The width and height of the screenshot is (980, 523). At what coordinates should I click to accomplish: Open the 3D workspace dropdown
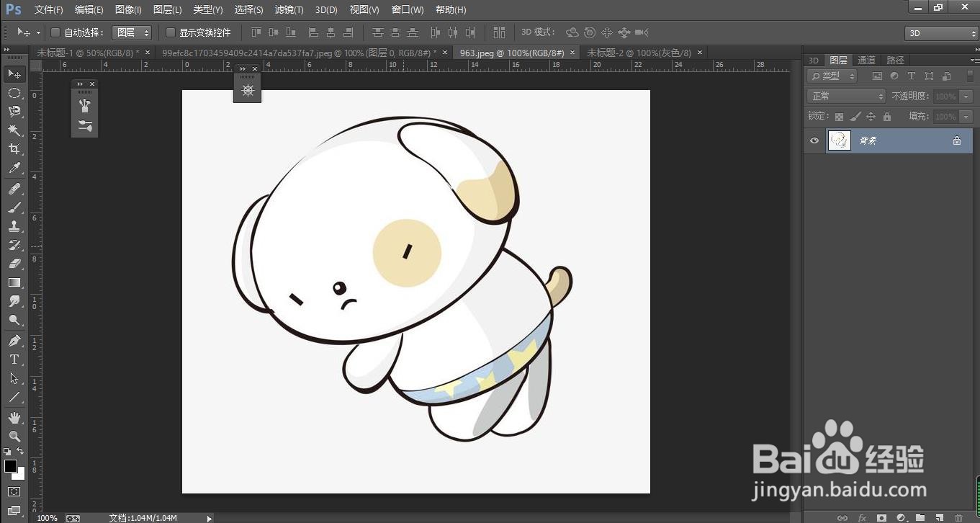coord(941,33)
